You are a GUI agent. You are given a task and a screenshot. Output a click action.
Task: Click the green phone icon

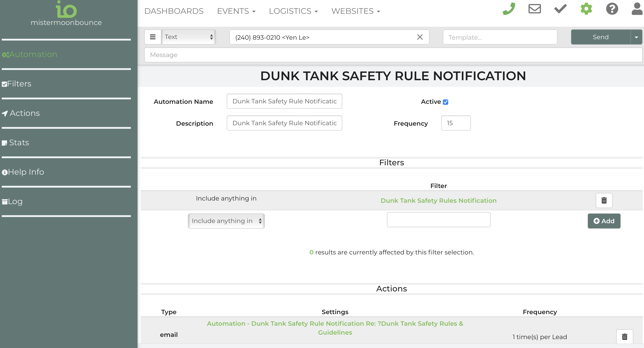pyautogui.click(x=509, y=9)
